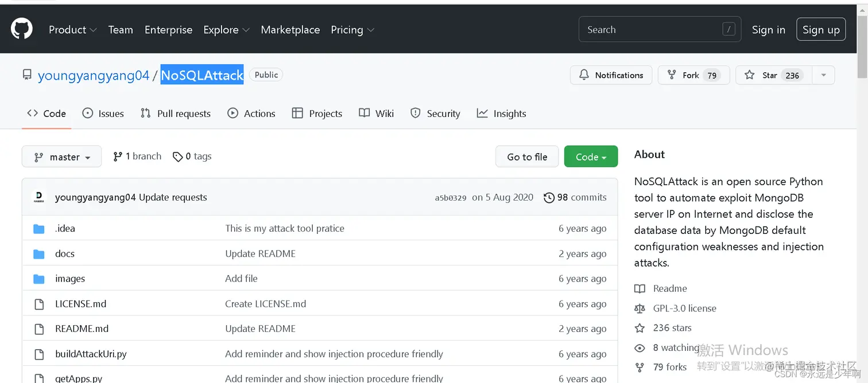Open the green Code dropdown
The width and height of the screenshot is (868, 383).
[x=591, y=157]
